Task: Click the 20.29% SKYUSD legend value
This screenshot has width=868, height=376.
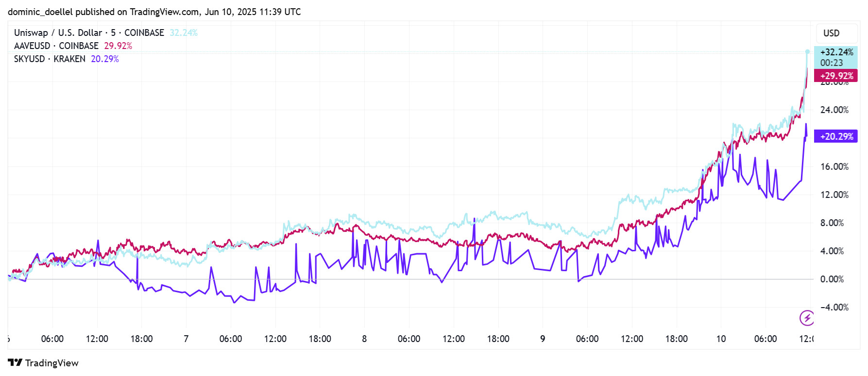Action: click(x=105, y=59)
